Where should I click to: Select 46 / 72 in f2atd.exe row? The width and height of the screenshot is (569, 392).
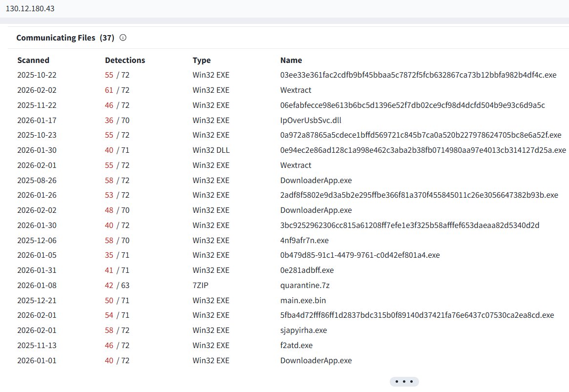coord(117,346)
